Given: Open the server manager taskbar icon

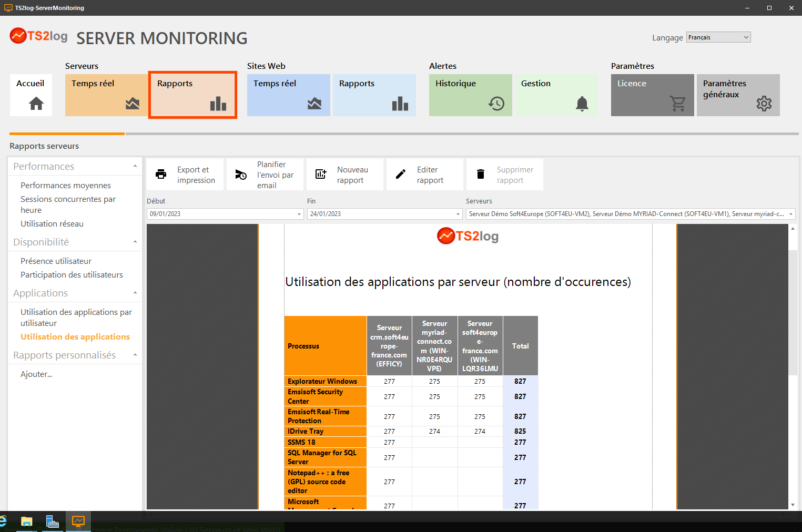Looking at the screenshot, I should click(x=52, y=521).
